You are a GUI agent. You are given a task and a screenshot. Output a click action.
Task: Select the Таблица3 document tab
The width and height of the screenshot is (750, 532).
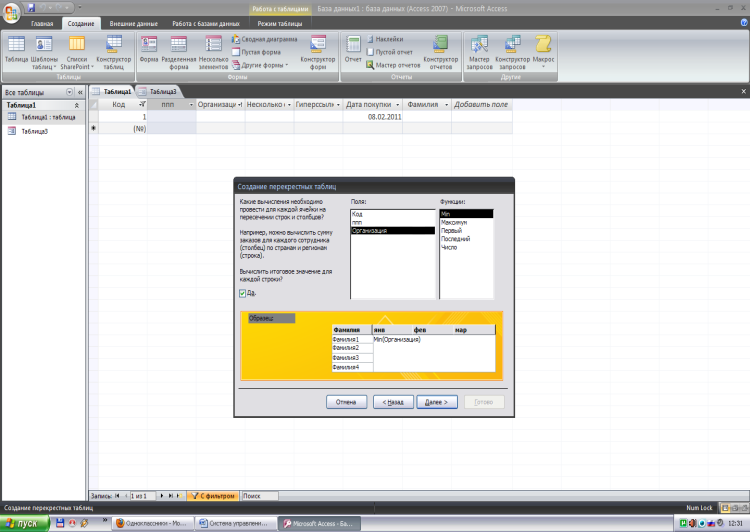[x=159, y=91]
